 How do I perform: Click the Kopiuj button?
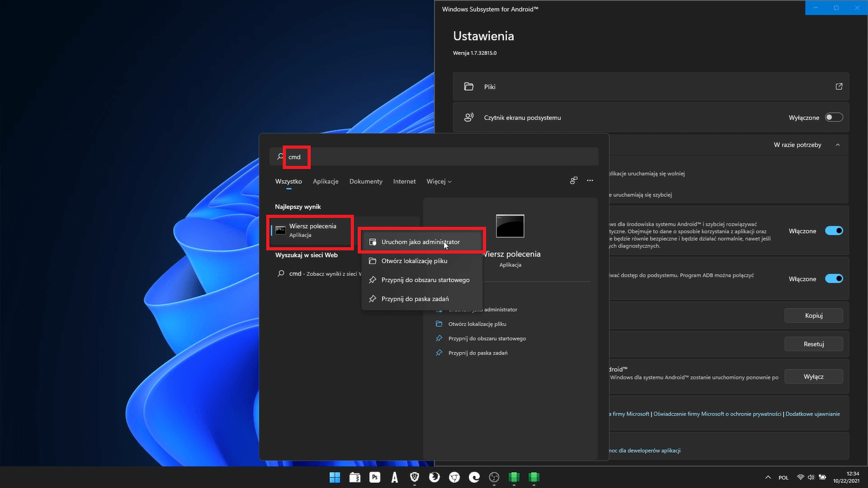pyautogui.click(x=813, y=315)
